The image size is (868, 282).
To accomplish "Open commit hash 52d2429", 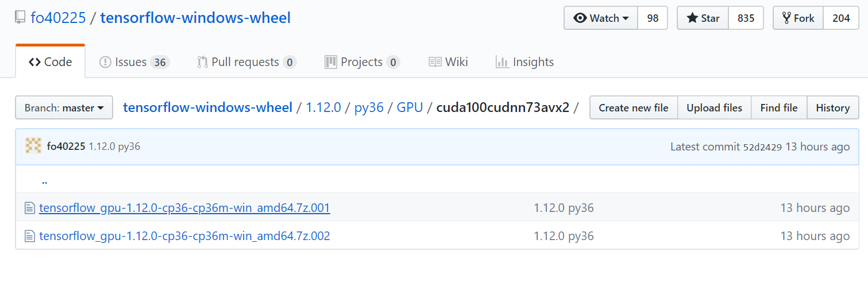I will click(x=762, y=147).
